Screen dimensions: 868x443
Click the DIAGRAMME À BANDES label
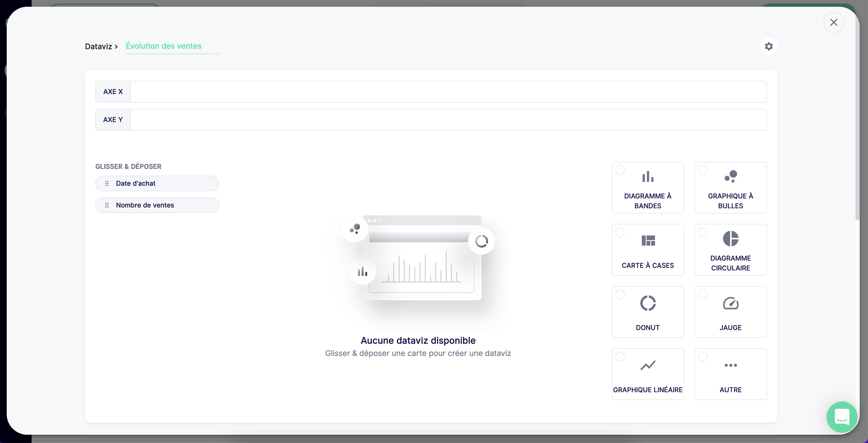pyautogui.click(x=648, y=201)
